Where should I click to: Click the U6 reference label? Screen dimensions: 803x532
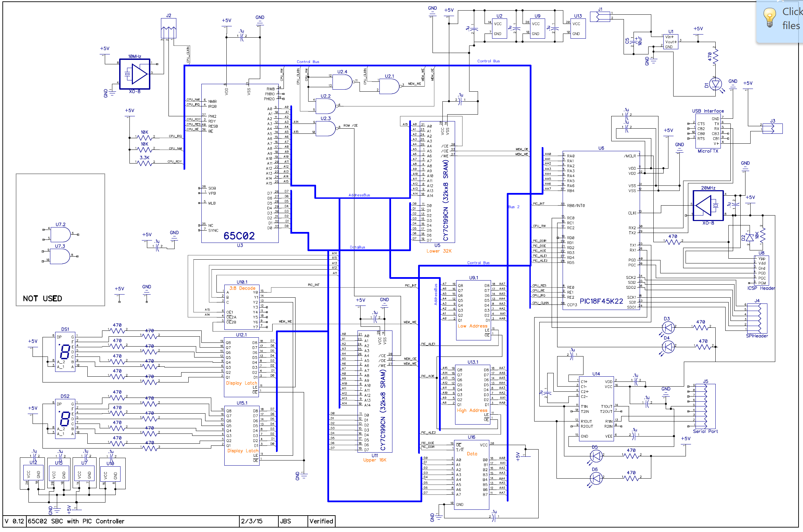click(601, 148)
